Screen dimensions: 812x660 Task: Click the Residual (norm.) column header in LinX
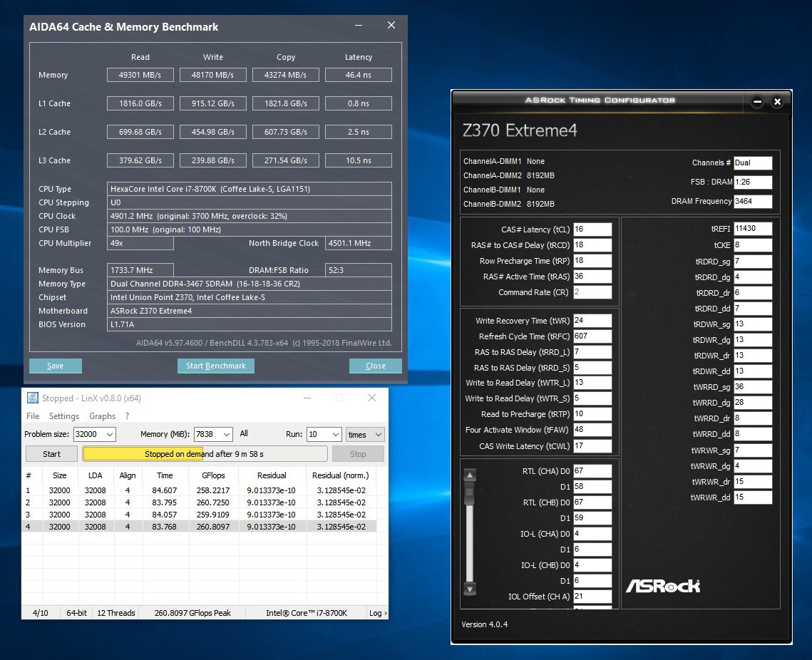tap(341, 475)
